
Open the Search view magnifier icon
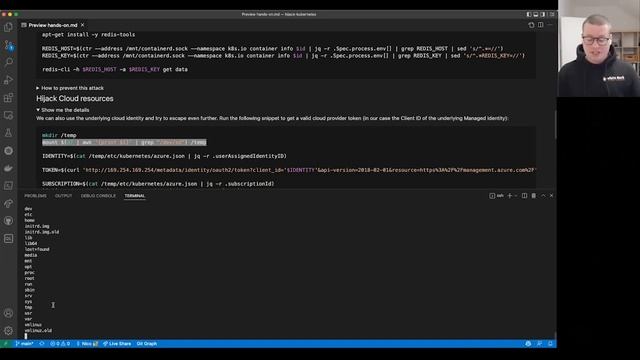[8, 62]
